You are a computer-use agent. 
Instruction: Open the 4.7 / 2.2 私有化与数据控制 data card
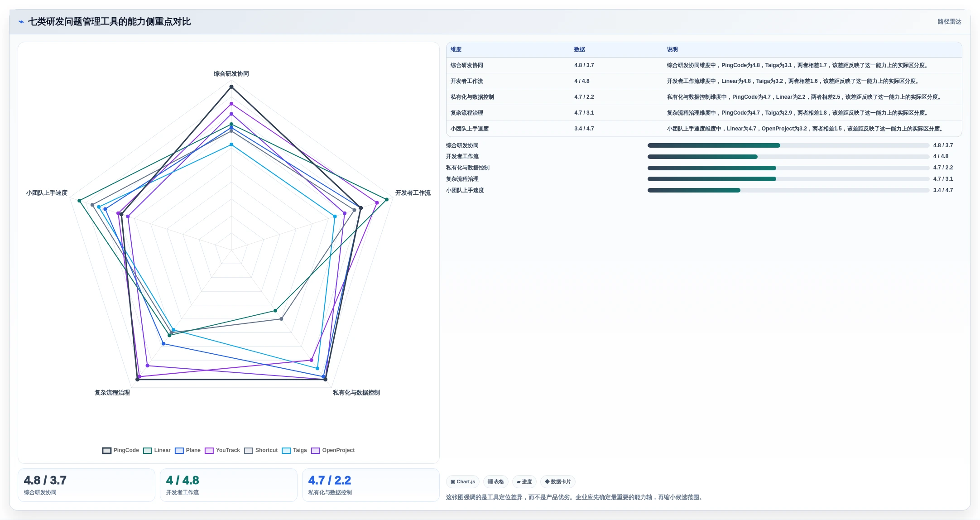tap(371, 485)
